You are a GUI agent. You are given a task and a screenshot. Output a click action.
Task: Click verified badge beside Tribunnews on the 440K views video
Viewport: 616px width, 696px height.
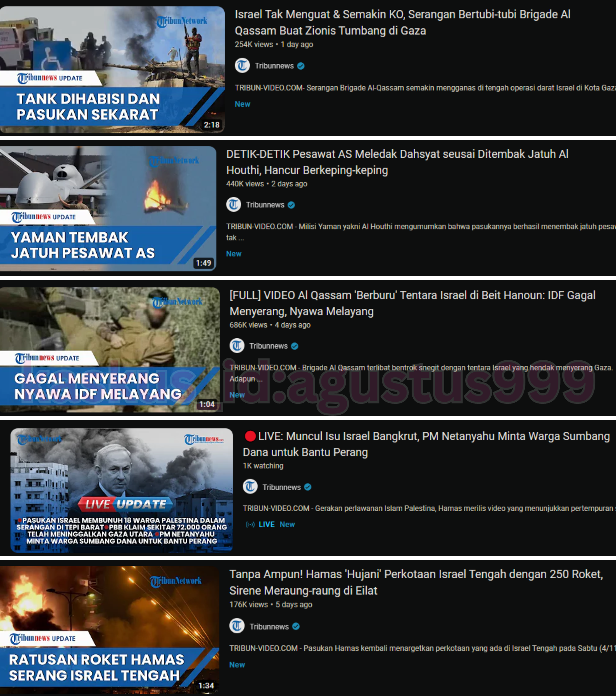coord(291,205)
